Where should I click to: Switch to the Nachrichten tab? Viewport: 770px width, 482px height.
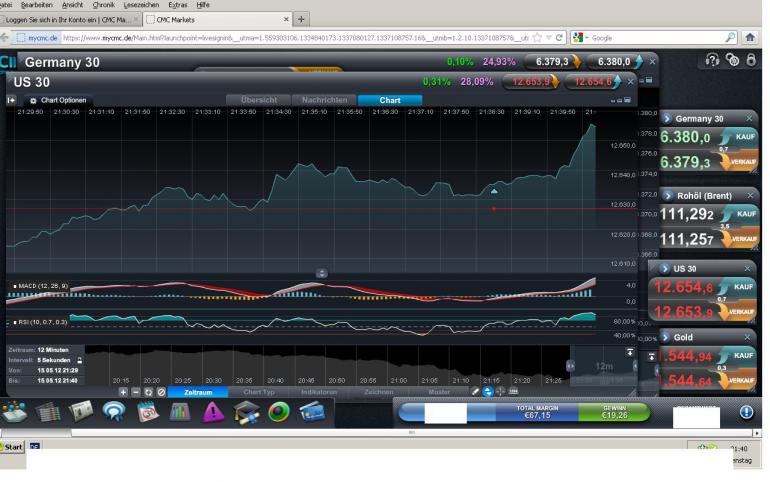click(x=325, y=100)
